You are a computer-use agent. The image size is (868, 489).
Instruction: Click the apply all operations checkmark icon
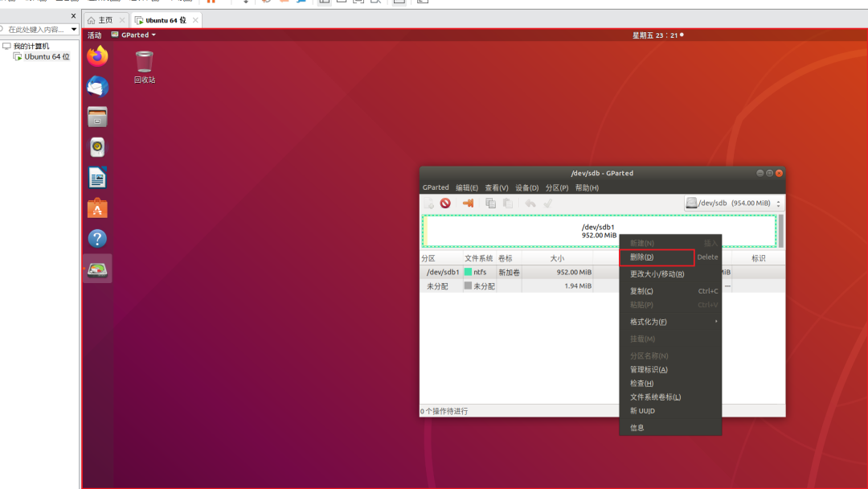tap(547, 203)
